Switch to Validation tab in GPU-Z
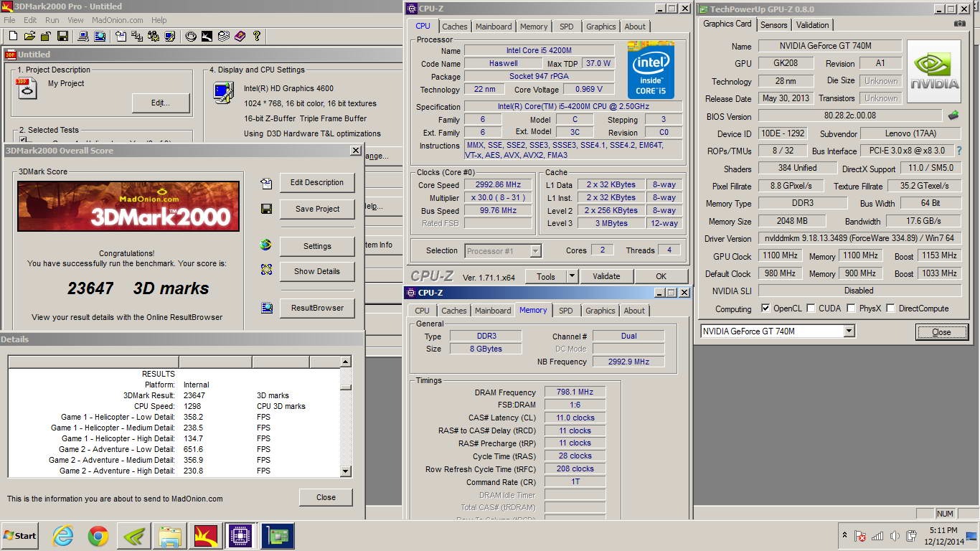Screen dimensions: 980x551 pos(813,24)
